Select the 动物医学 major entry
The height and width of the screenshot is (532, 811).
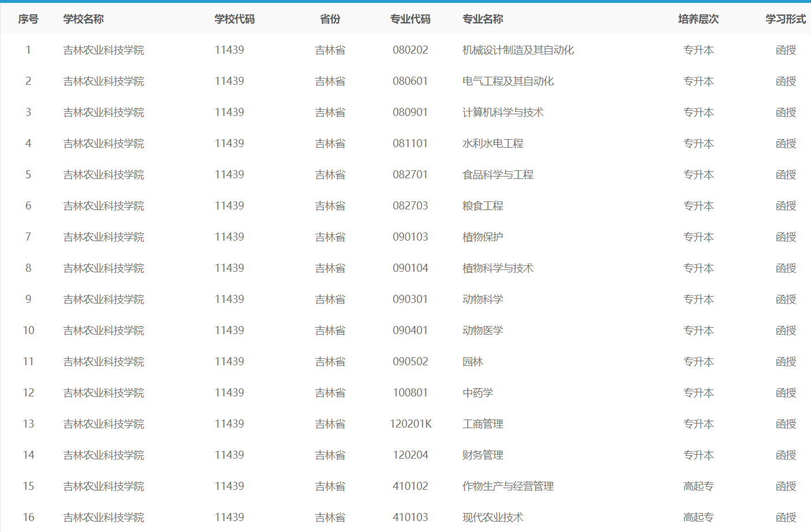pos(483,331)
